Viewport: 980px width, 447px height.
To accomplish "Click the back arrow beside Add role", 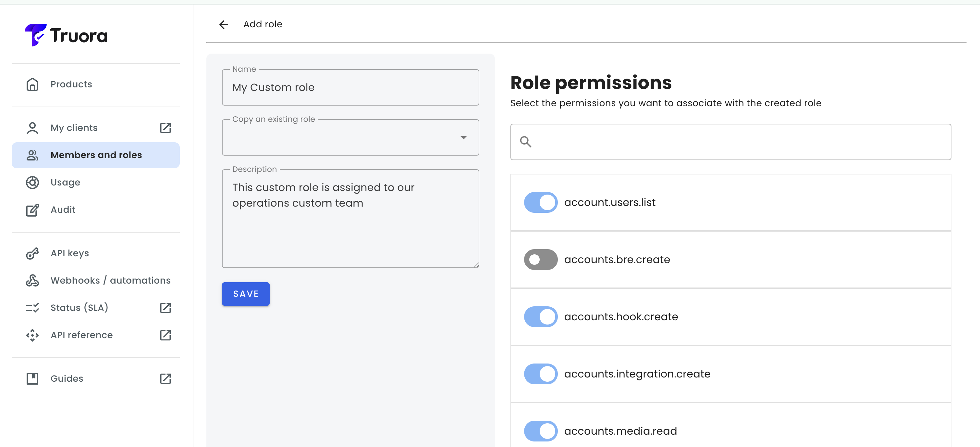I will pos(224,25).
